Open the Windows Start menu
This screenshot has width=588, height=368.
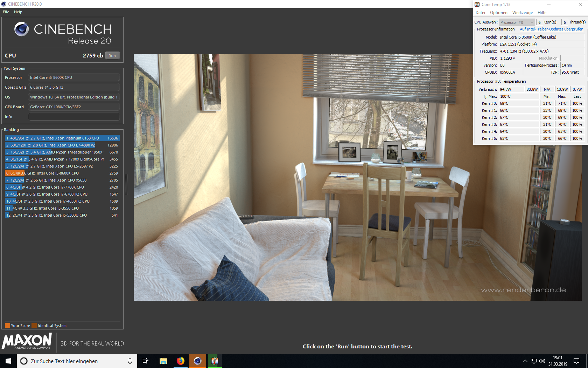pyautogui.click(x=8, y=361)
